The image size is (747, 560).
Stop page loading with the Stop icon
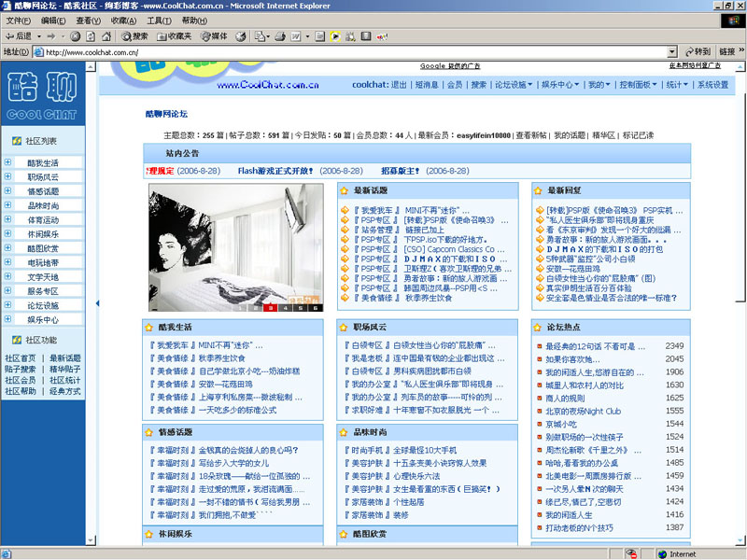click(76, 36)
